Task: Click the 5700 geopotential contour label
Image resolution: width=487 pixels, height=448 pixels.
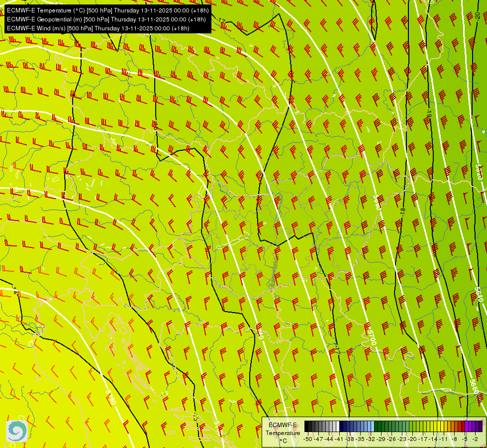Action: point(372,337)
